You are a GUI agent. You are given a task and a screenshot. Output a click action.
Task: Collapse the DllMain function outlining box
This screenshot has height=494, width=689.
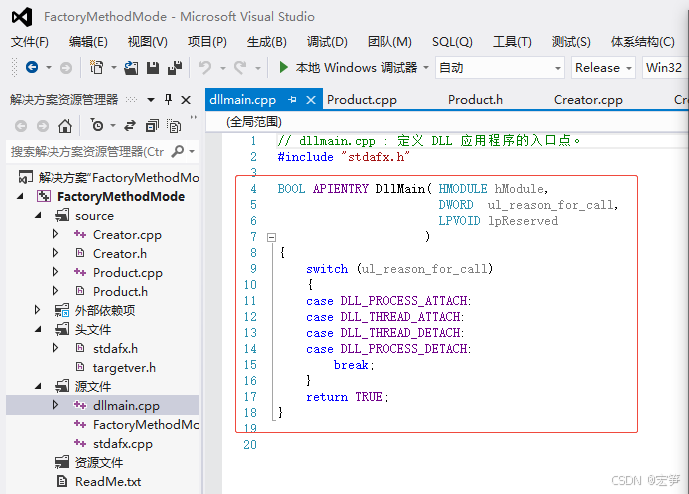[272, 237]
